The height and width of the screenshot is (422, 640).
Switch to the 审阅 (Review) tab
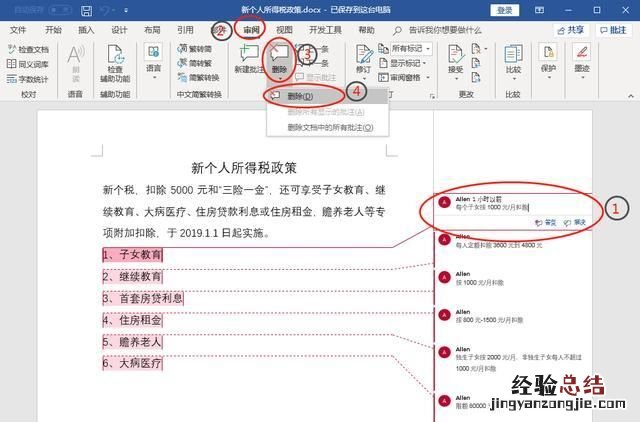[252, 30]
